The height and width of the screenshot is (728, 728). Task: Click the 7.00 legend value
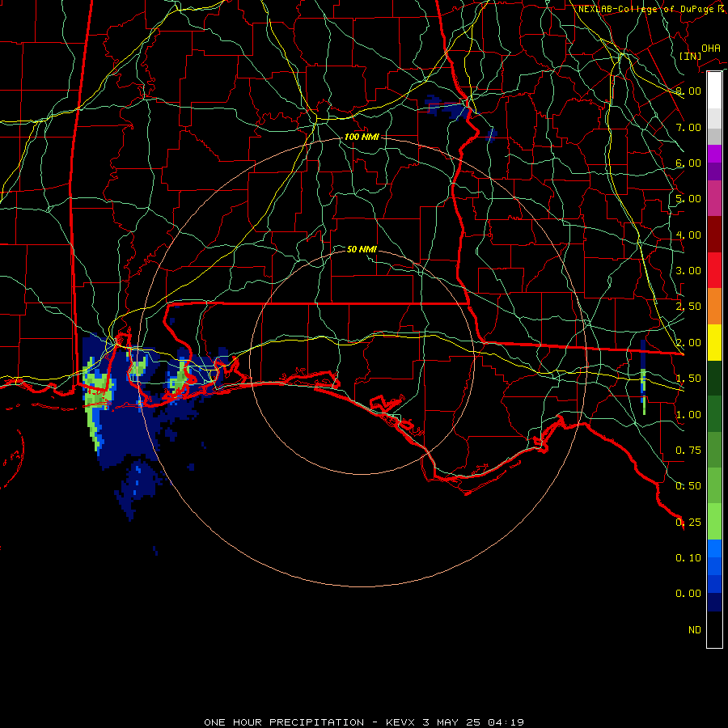tap(688, 127)
